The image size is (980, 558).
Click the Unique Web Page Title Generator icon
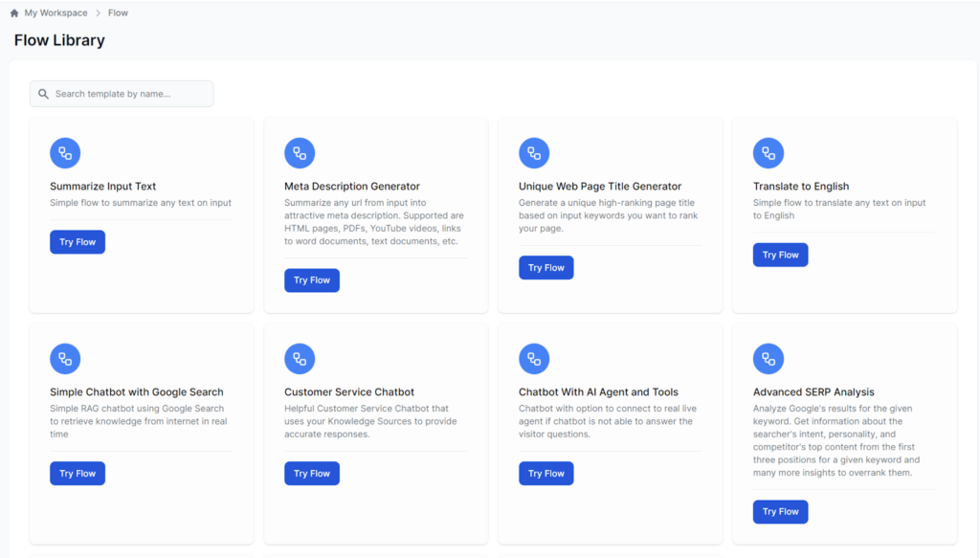(534, 152)
